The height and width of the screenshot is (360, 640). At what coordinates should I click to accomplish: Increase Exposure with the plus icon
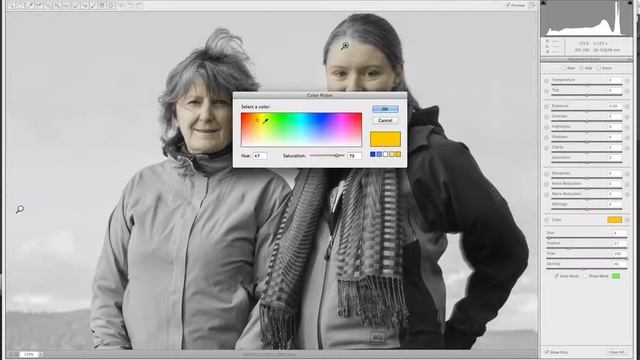coord(627,107)
